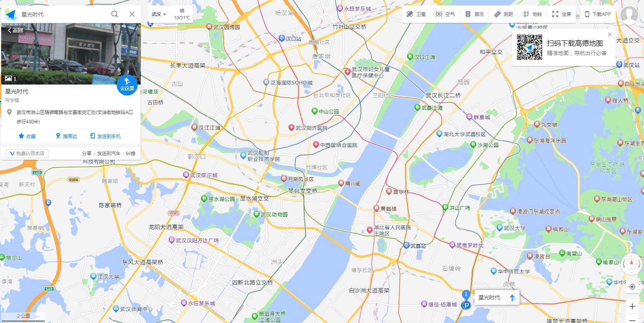Clear the search box with the X icon
Viewport: 644px width, 323px height.
(x=132, y=14)
